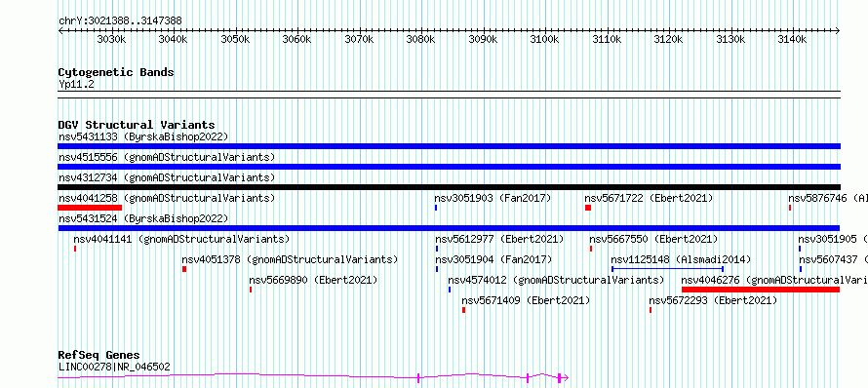This screenshot has height=388, width=868.
Task: Click the 3100k tick label on the ruler
Action: click(545, 40)
